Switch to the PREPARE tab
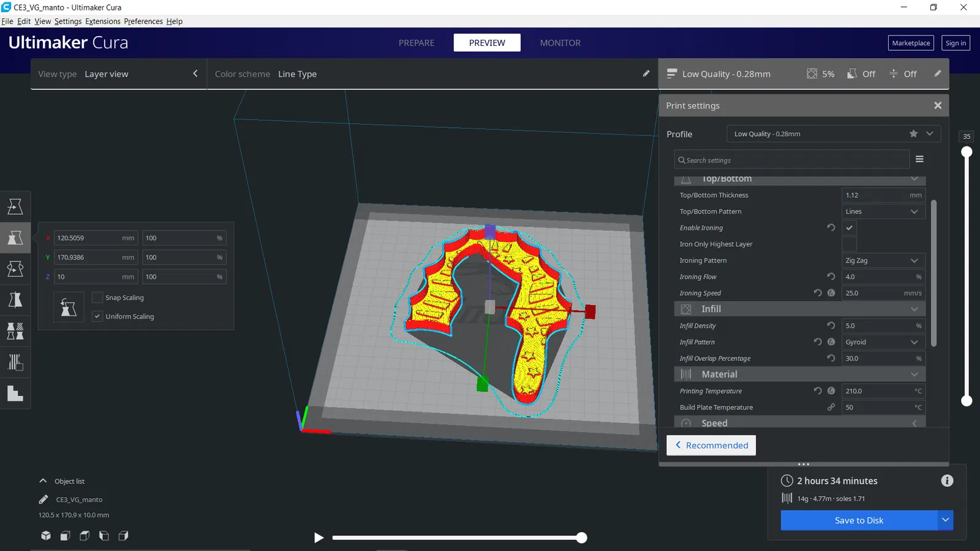This screenshot has height=551, width=980. [417, 43]
